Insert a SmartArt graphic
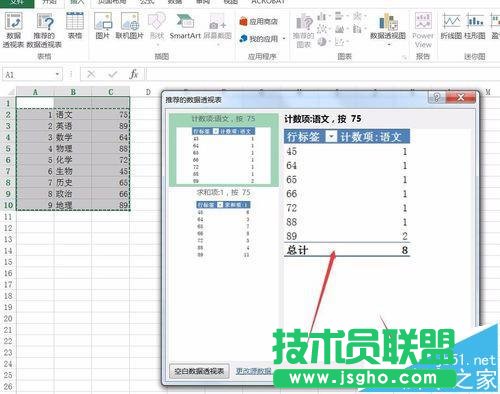The image size is (500, 394). click(185, 25)
